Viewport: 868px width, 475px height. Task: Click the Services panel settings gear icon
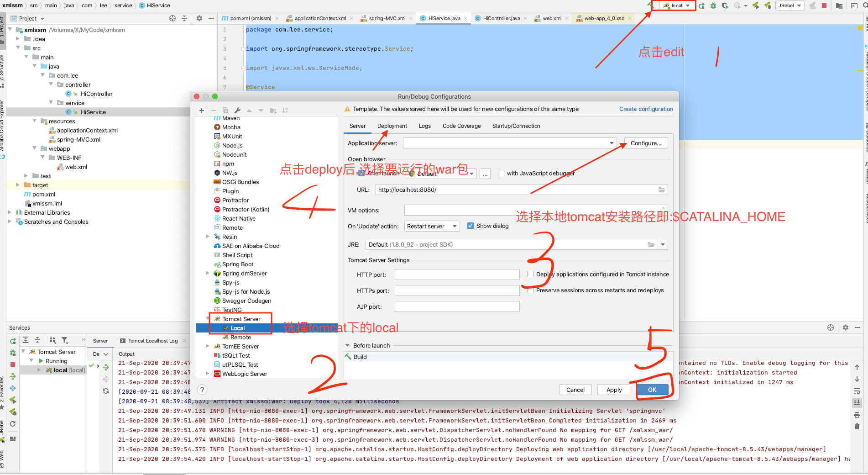845,327
